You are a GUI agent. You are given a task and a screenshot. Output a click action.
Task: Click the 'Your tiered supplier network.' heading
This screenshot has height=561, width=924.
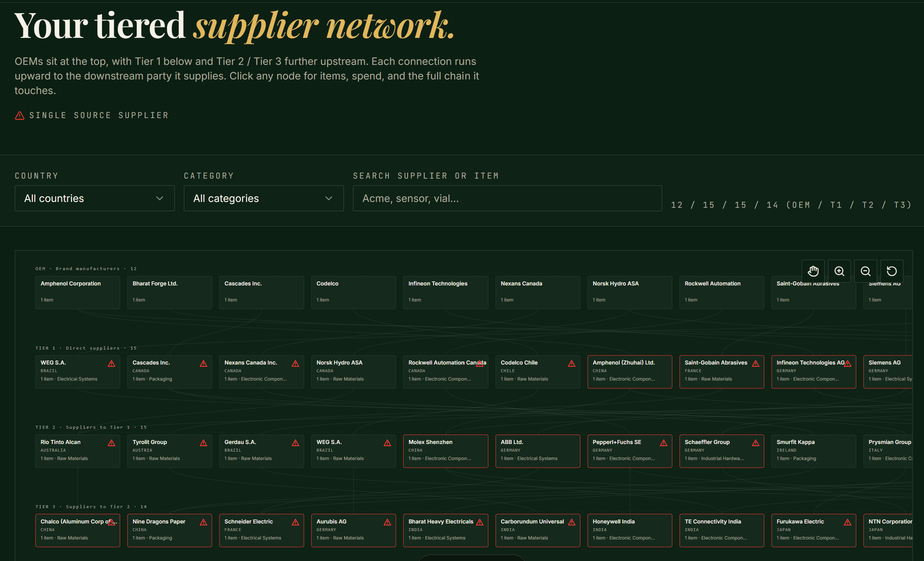(x=234, y=26)
